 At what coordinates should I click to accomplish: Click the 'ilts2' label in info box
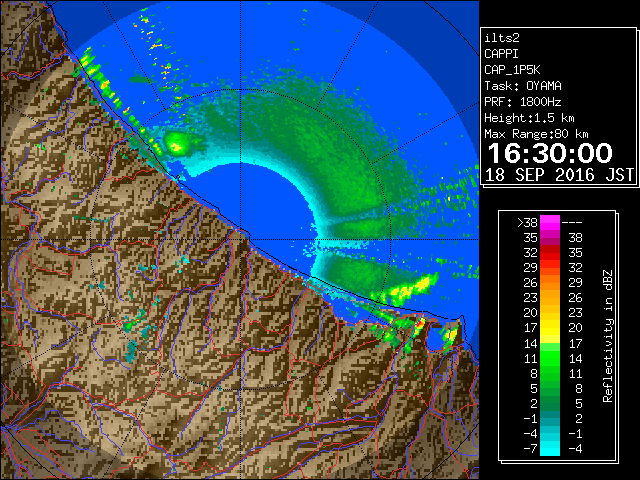pyautogui.click(x=502, y=38)
